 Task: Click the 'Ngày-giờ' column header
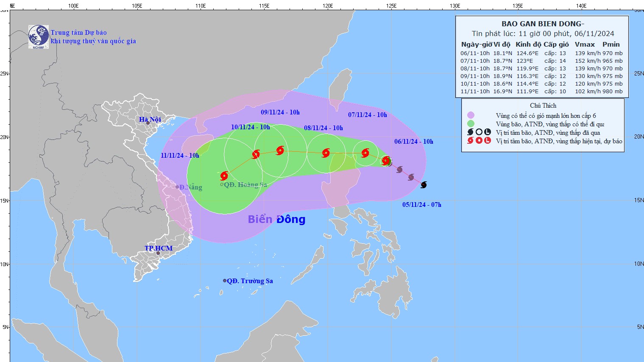click(x=477, y=45)
